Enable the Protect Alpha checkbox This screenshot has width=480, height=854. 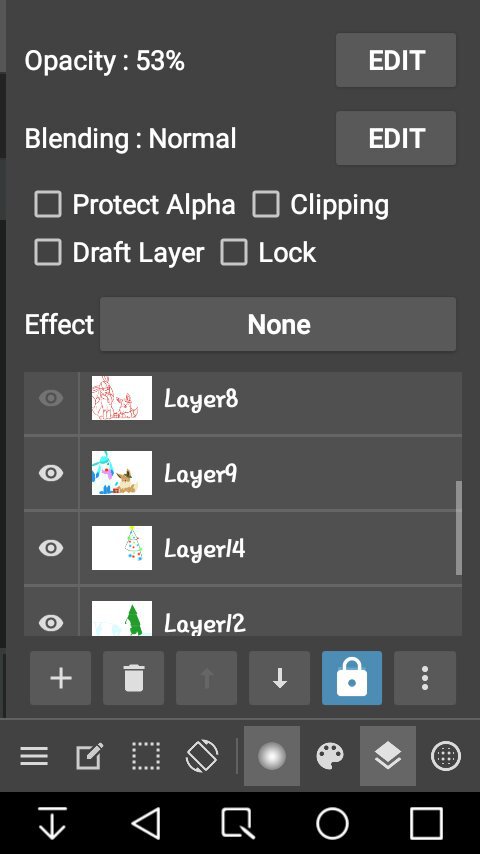pyautogui.click(x=48, y=205)
